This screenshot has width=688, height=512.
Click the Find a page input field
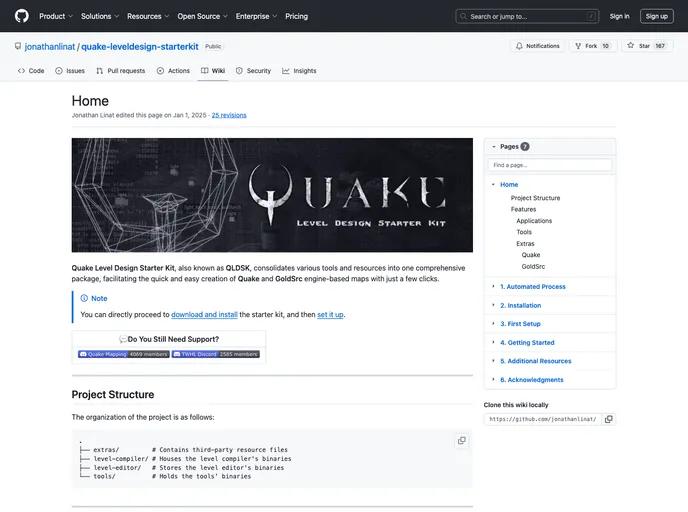pos(549,165)
